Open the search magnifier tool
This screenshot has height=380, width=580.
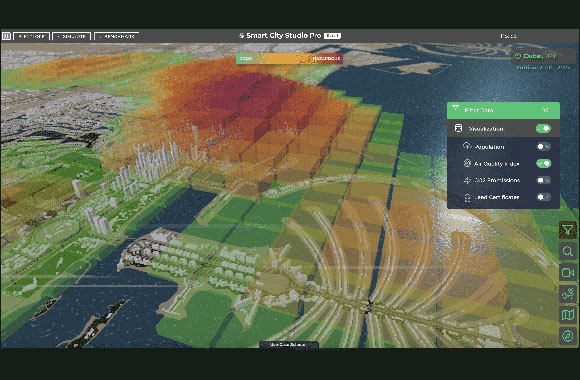point(568,252)
